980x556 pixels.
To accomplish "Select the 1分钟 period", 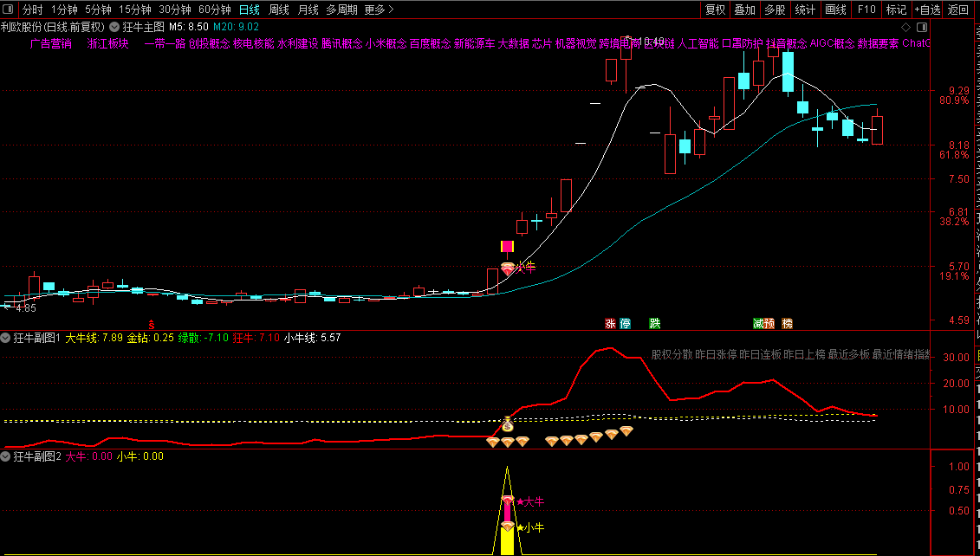I will (x=64, y=10).
